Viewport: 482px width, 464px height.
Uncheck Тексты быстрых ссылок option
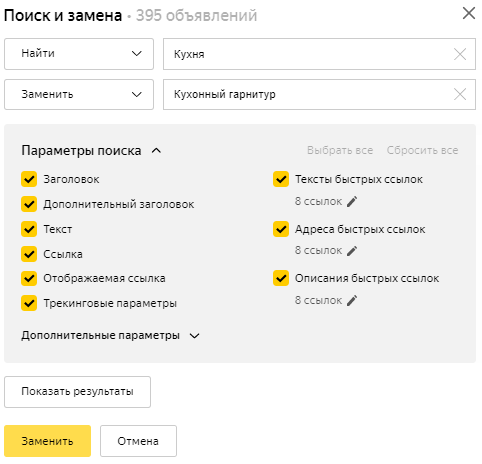point(281,179)
